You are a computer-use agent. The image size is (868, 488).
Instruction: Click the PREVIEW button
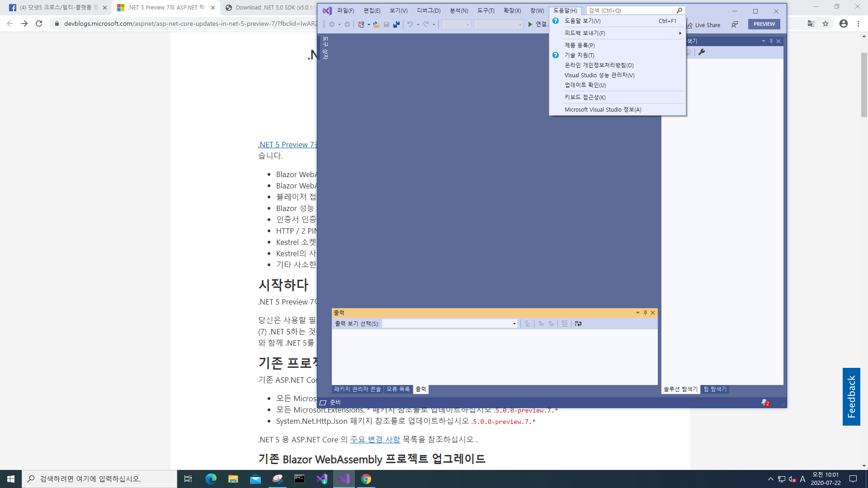[764, 24]
